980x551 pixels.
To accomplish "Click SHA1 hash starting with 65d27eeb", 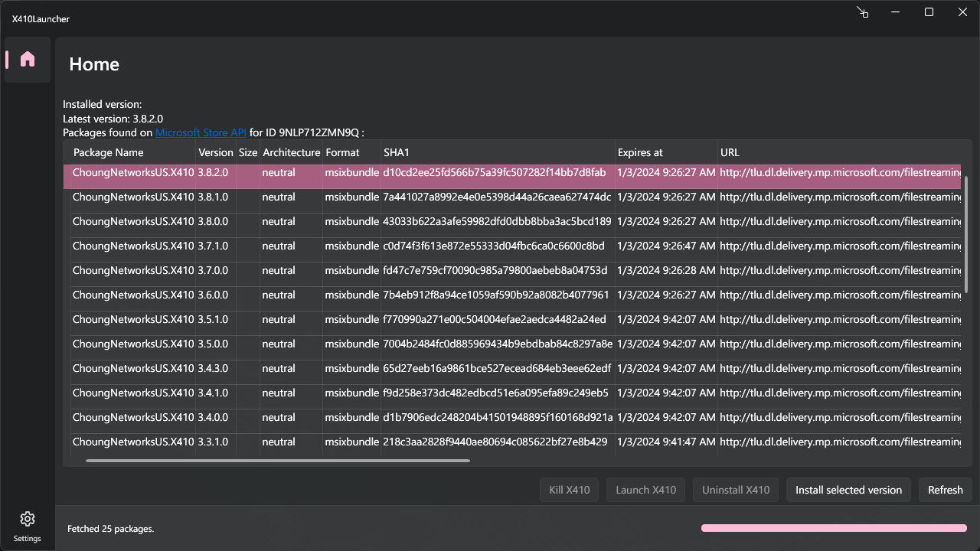I will pos(497,369).
